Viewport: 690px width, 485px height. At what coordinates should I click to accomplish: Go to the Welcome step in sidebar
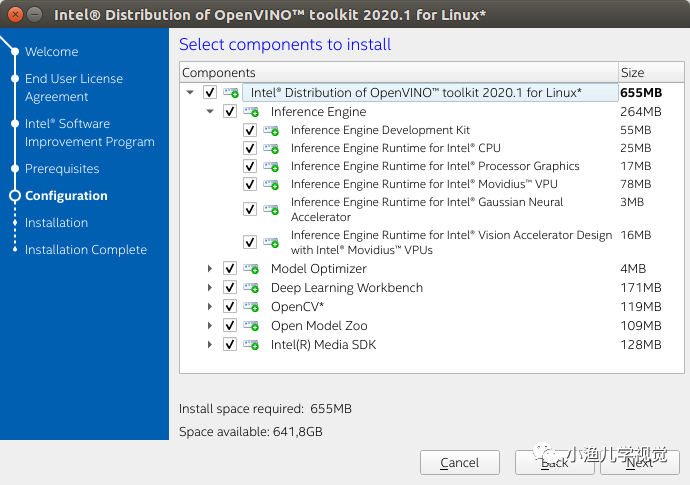[x=51, y=52]
